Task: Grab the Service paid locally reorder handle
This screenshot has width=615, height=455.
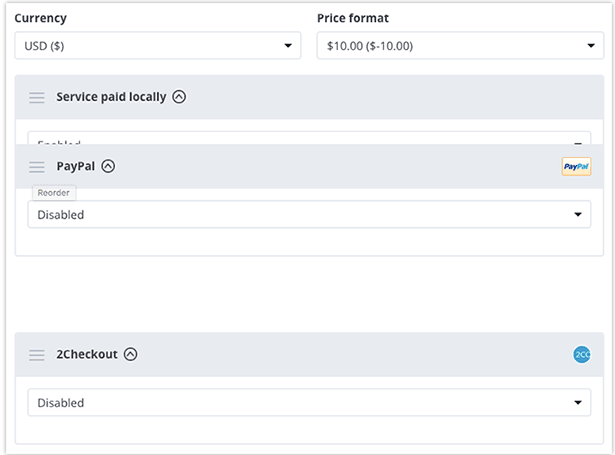Action: [x=36, y=97]
